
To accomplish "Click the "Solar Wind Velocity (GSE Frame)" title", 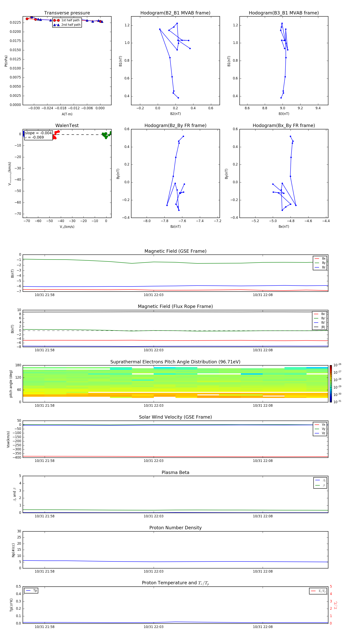I will (x=175, y=417).
